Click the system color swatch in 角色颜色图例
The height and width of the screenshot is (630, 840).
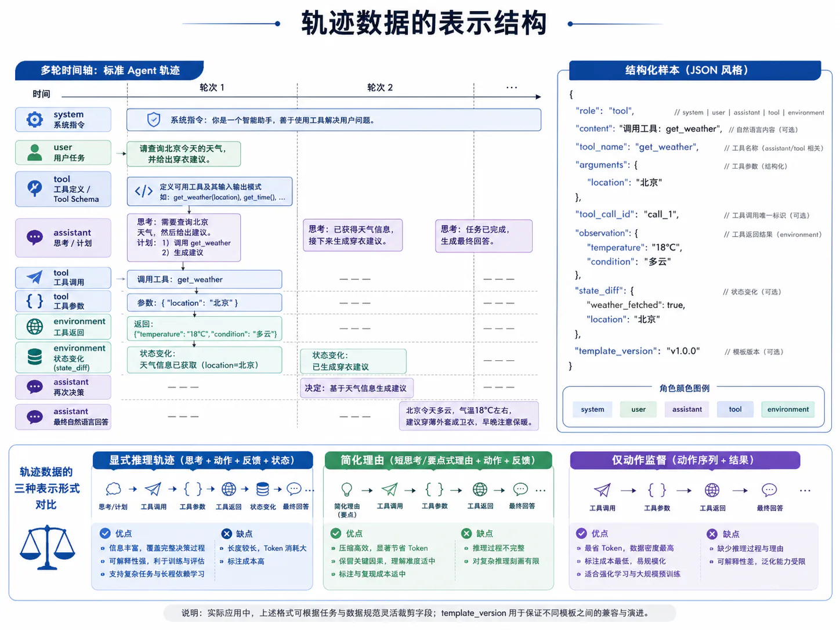[x=592, y=409]
